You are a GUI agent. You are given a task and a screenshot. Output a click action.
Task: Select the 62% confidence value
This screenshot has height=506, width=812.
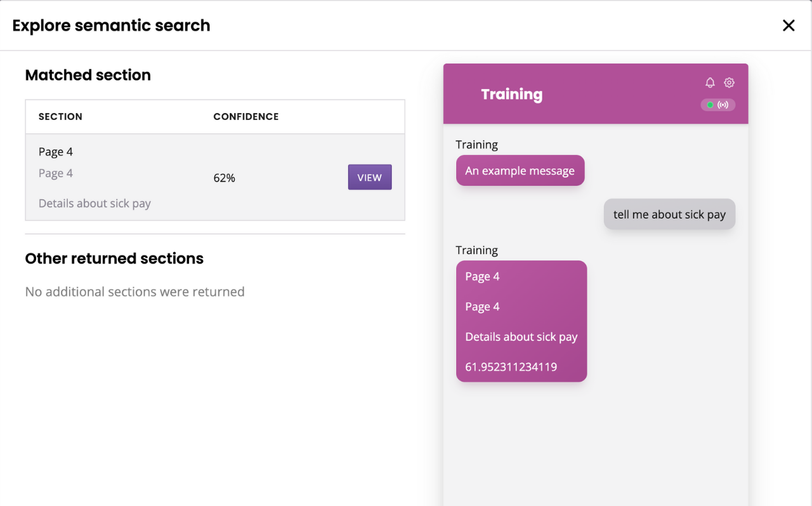(225, 178)
